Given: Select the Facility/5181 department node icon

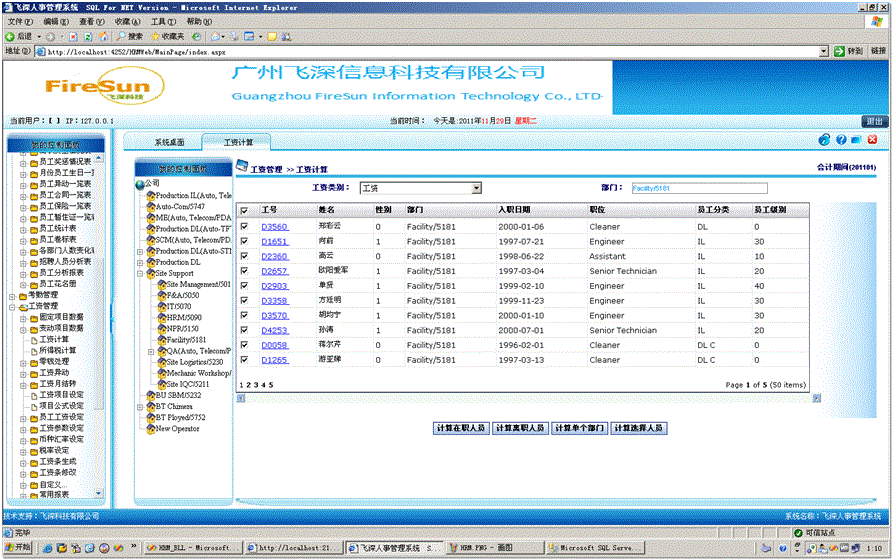Looking at the screenshot, I should pos(160,340).
